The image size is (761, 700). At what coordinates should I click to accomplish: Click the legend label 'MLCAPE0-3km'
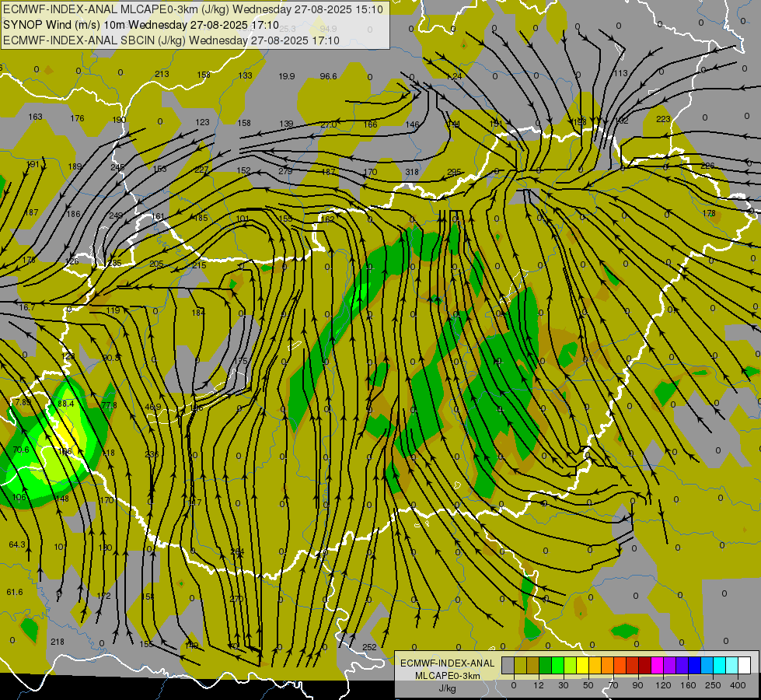coord(447,676)
